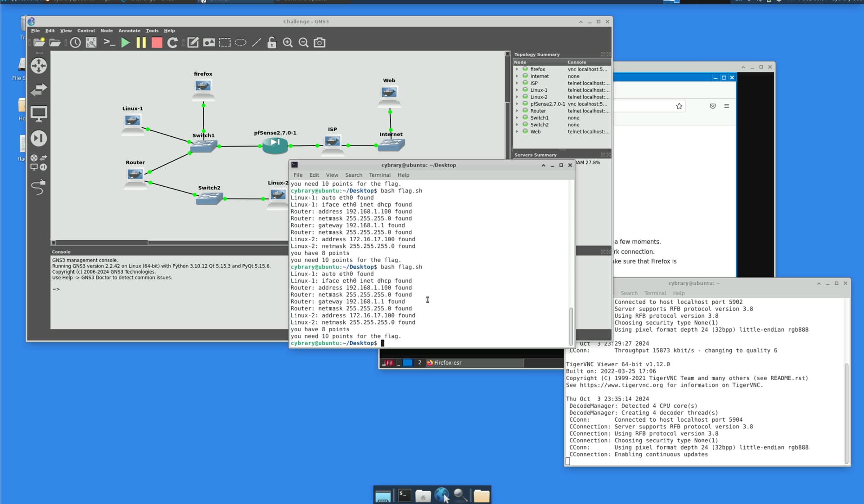
Task: Start all nodes with green play button
Action: [x=126, y=43]
